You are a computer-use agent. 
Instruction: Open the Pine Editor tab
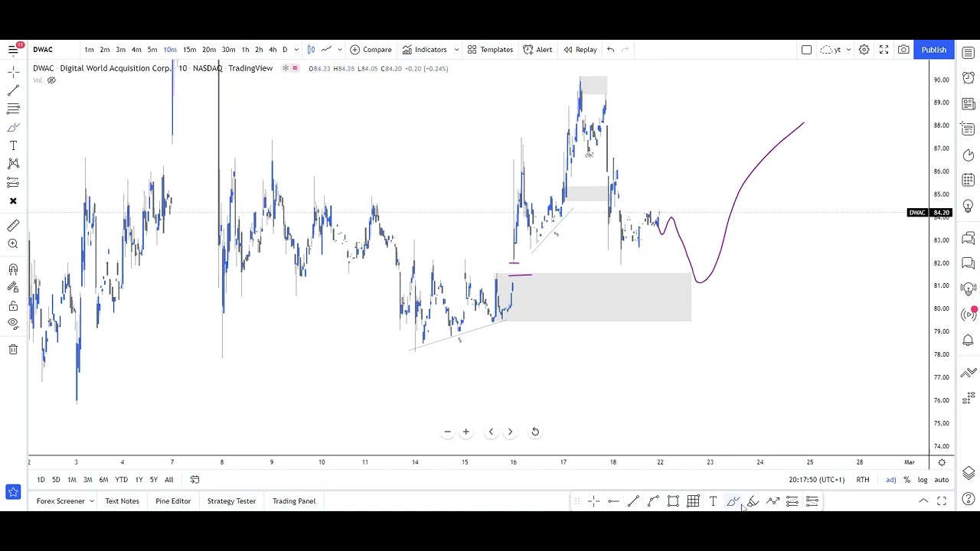point(173,501)
